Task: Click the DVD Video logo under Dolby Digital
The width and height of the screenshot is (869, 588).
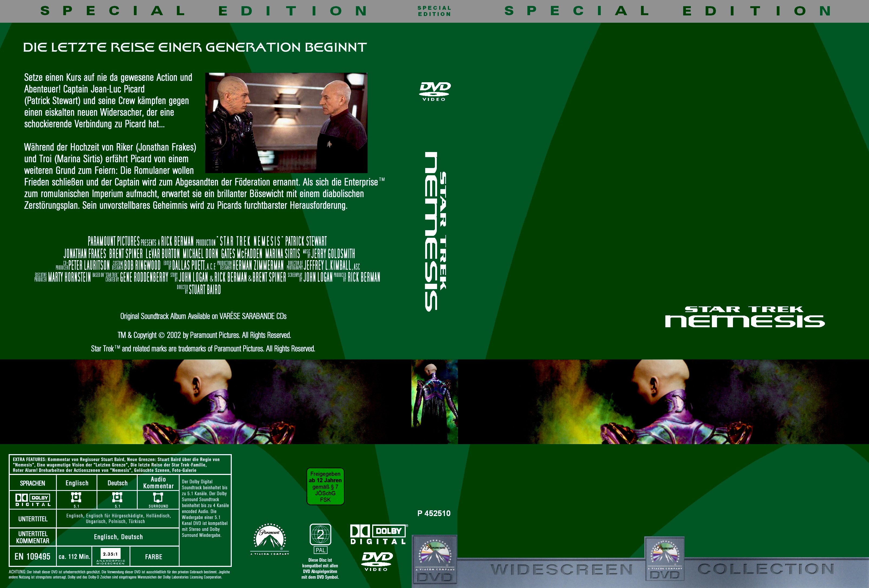Action: (377, 561)
